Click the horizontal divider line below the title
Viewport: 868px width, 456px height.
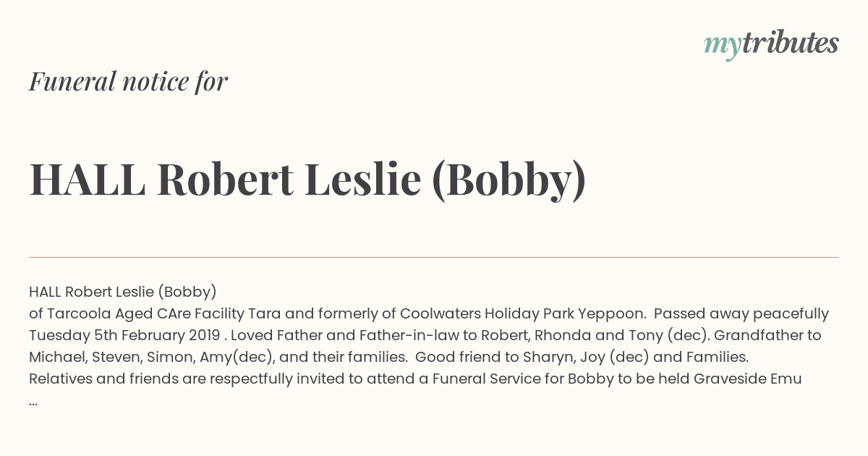(x=434, y=257)
